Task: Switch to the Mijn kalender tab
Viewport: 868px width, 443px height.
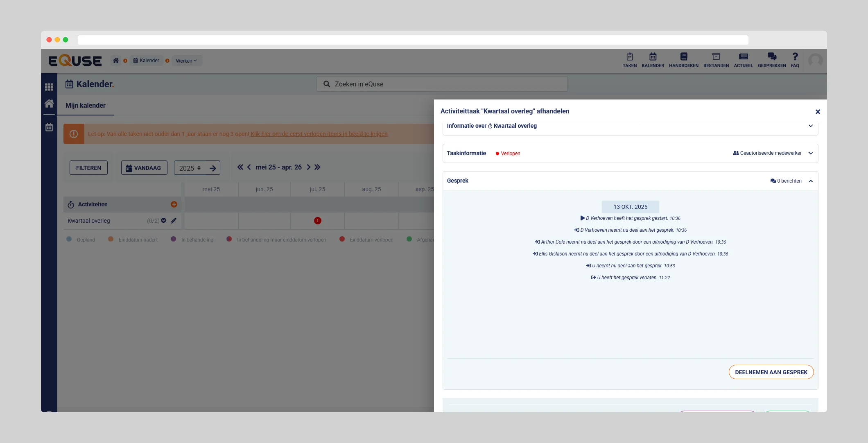Action: 85,105
